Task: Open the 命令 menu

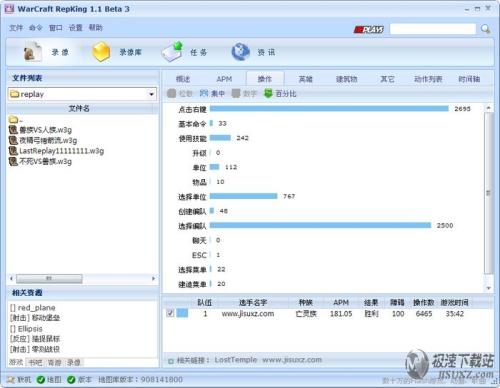Action: click(36, 28)
